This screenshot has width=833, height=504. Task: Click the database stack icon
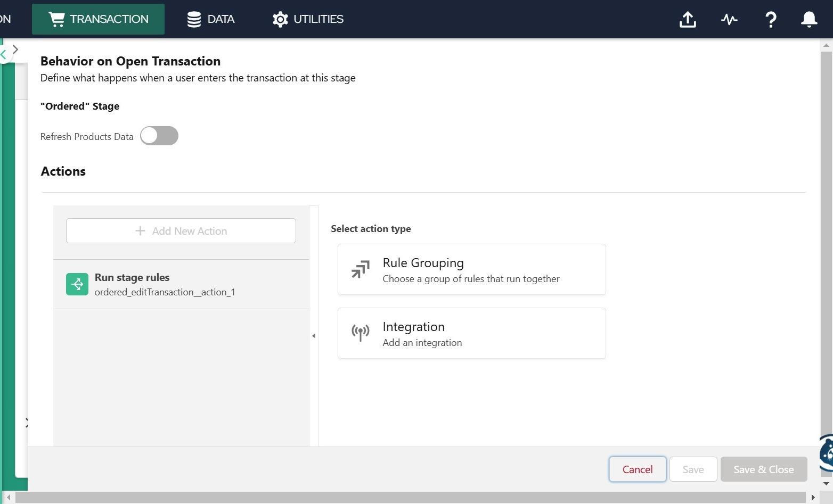click(x=194, y=19)
